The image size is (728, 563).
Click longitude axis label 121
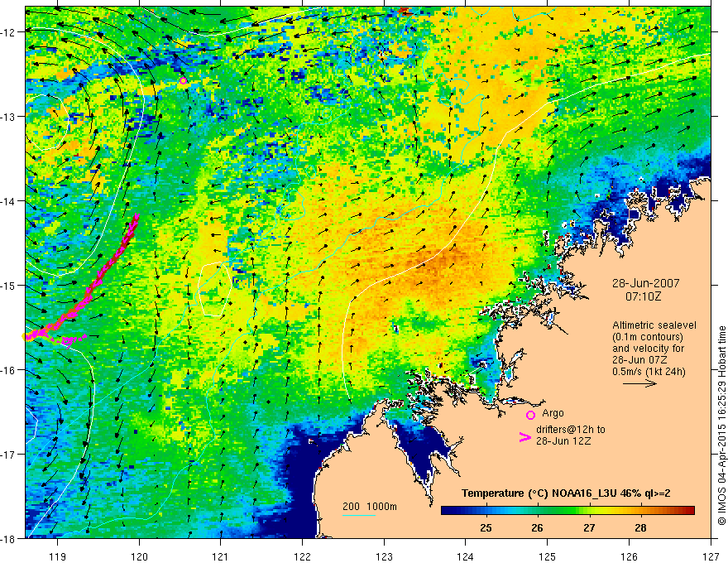tap(221, 556)
